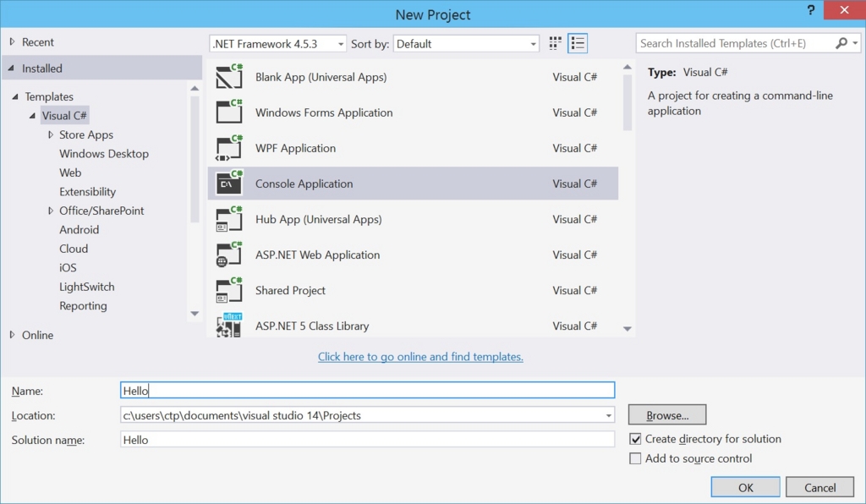Select Office/SharePoint category label
This screenshot has height=504, width=866.
pos(101,211)
